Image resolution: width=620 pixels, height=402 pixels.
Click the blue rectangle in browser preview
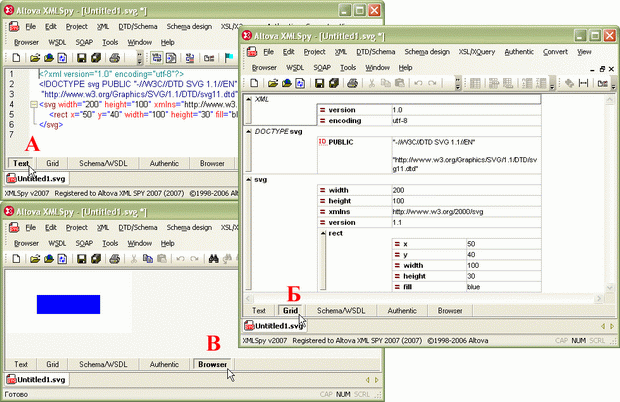[68, 303]
